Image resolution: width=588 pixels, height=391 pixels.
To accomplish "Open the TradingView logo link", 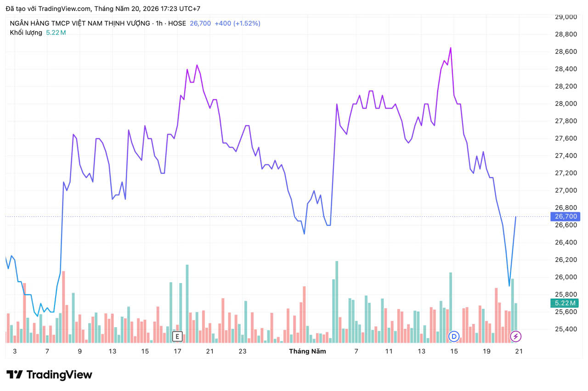I will coord(49,374).
